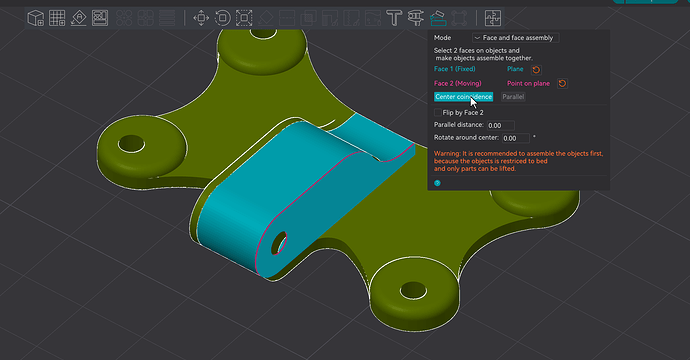The image size is (690, 360).
Task: Click the Add object cube icon
Action: tap(36, 18)
